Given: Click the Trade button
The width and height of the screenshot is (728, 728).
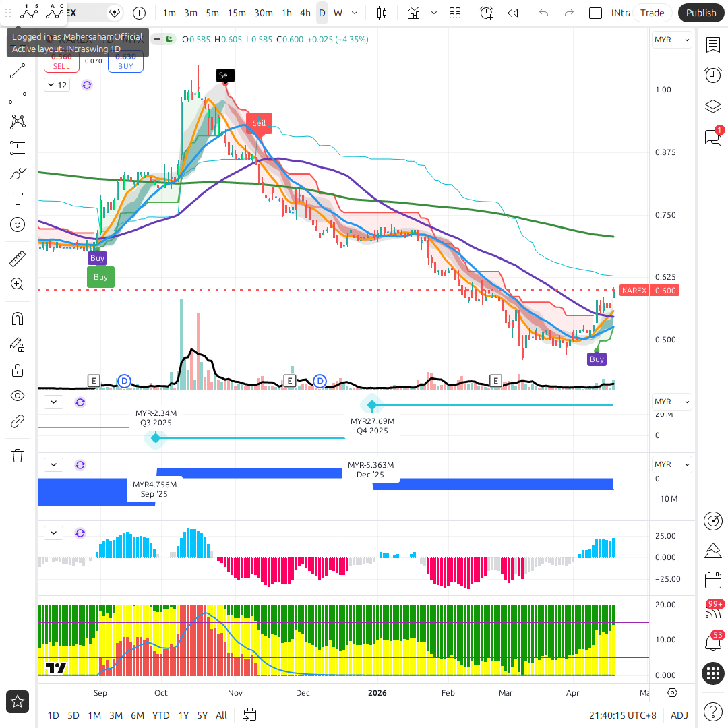Looking at the screenshot, I should tap(652, 13).
